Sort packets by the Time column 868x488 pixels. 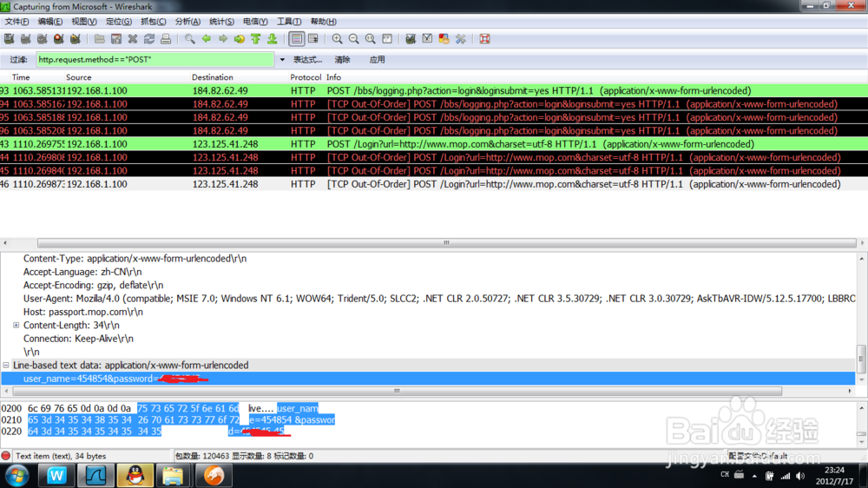point(21,77)
